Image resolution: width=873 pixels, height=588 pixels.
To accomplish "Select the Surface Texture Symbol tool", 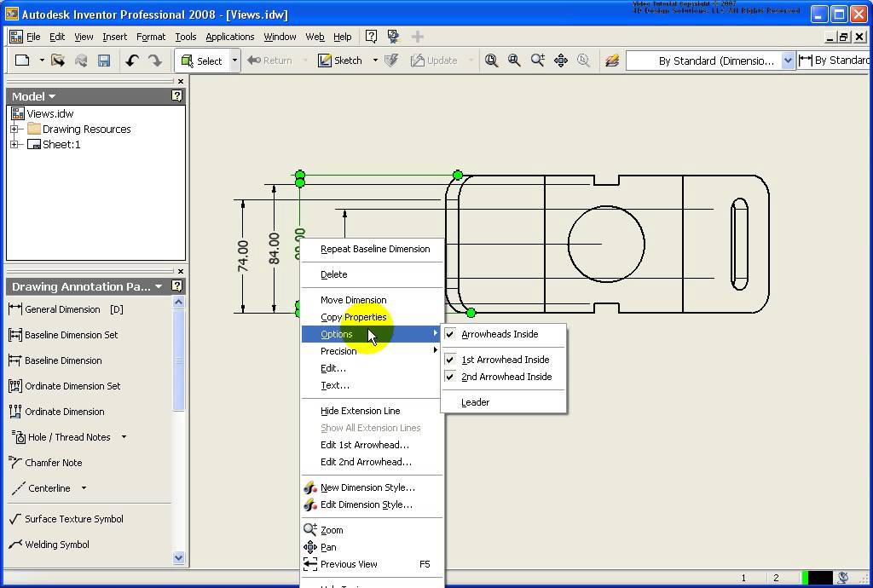I will [66, 519].
